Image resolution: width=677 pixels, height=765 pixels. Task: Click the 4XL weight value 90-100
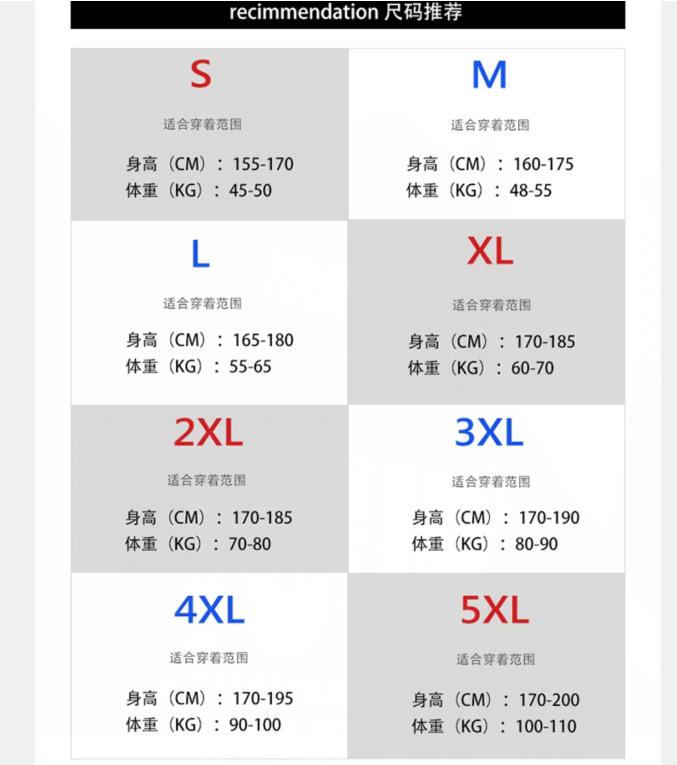(255, 725)
